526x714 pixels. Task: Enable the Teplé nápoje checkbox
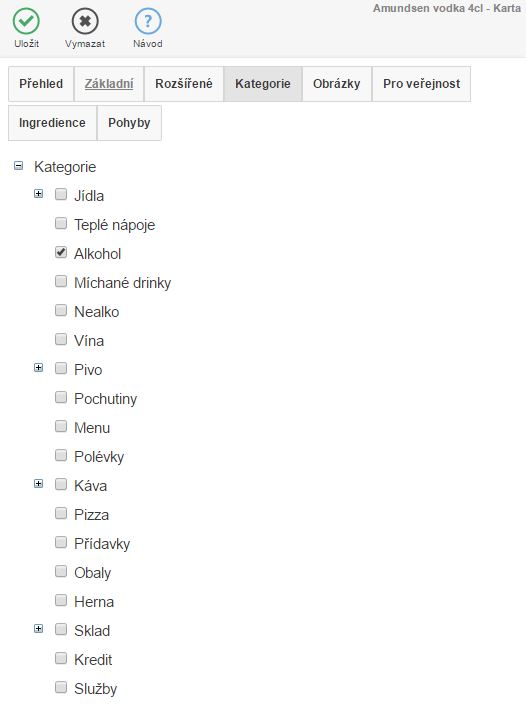61,223
